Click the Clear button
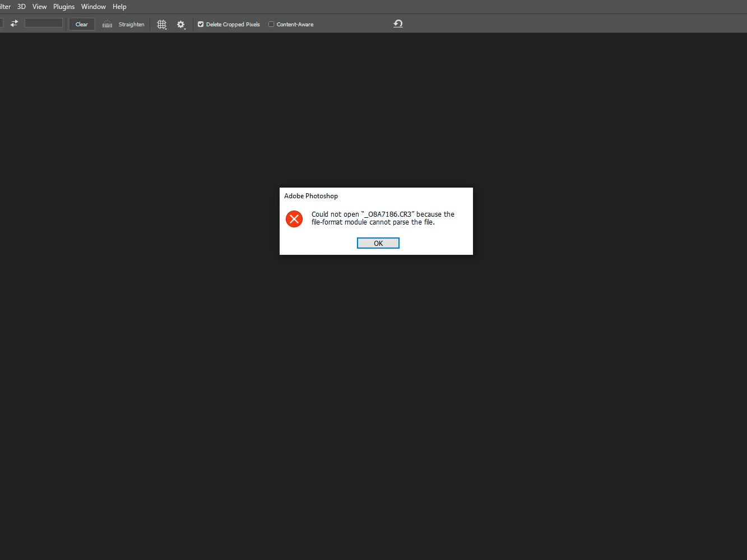The width and height of the screenshot is (747, 560). [x=82, y=24]
